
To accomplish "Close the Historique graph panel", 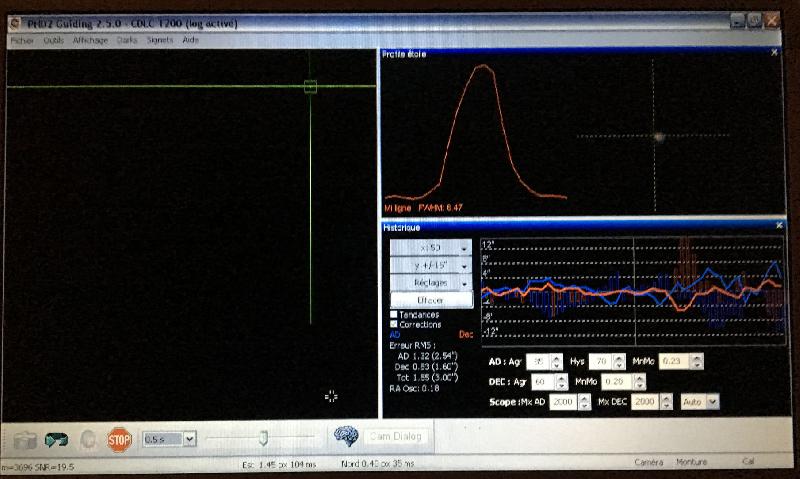I will 779,225.
